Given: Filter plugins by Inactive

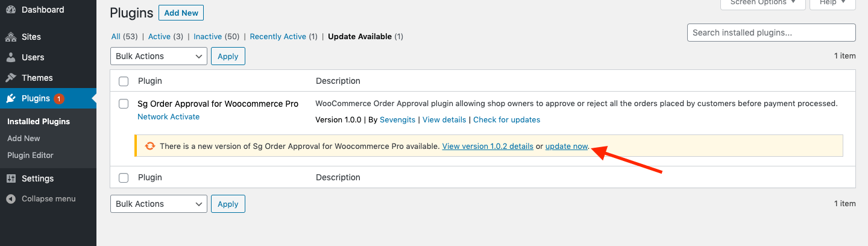Looking at the screenshot, I should [x=207, y=37].
